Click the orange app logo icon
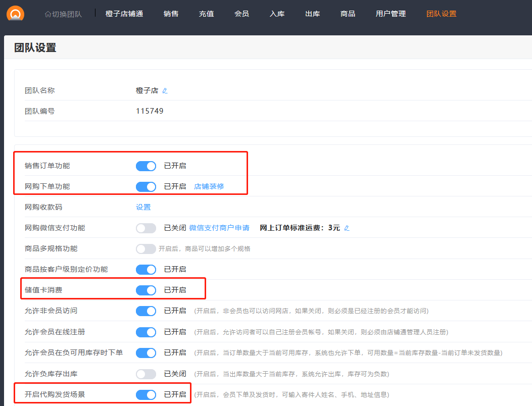Viewport: 532px width, 406px height. click(x=15, y=14)
